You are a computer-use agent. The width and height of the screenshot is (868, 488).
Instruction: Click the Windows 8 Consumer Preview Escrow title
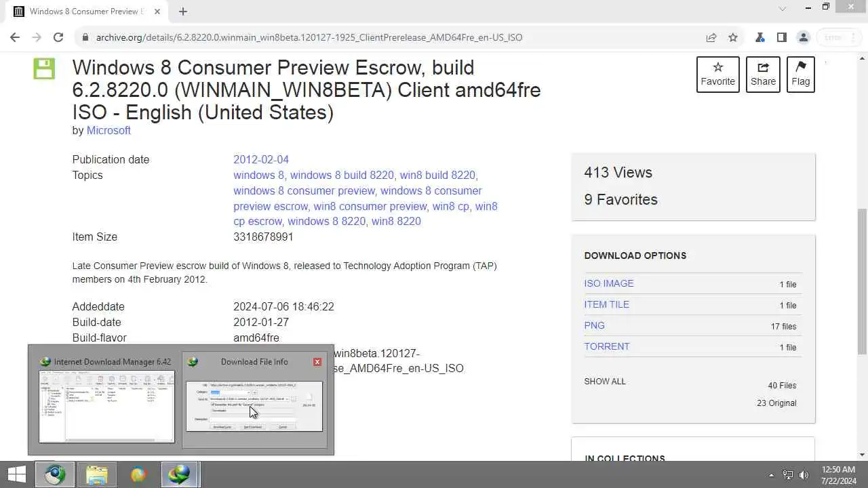pyautogui.click(x=307, y=89)
